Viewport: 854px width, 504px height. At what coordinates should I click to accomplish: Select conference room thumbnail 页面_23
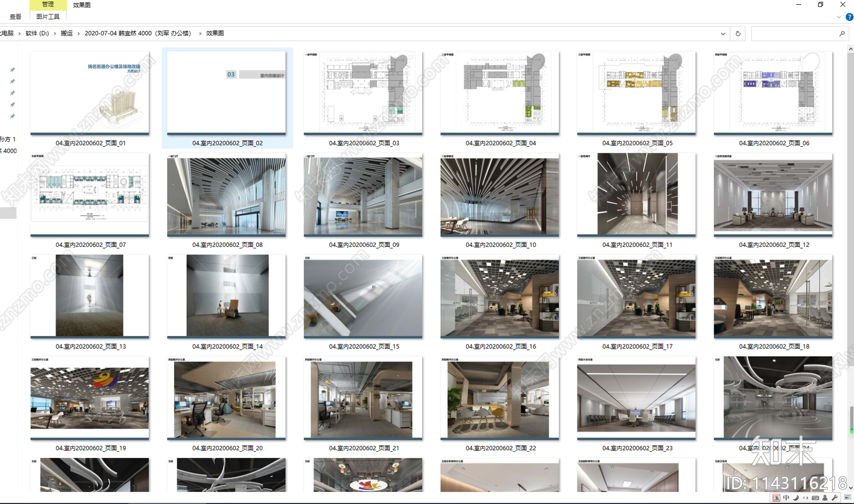click(x=636, y=398)
